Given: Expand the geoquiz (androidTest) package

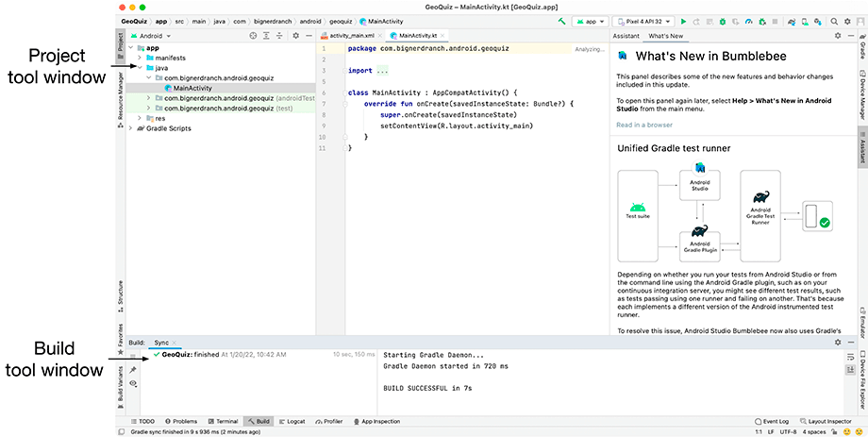Looking at the screenshot, I should 148,98.
